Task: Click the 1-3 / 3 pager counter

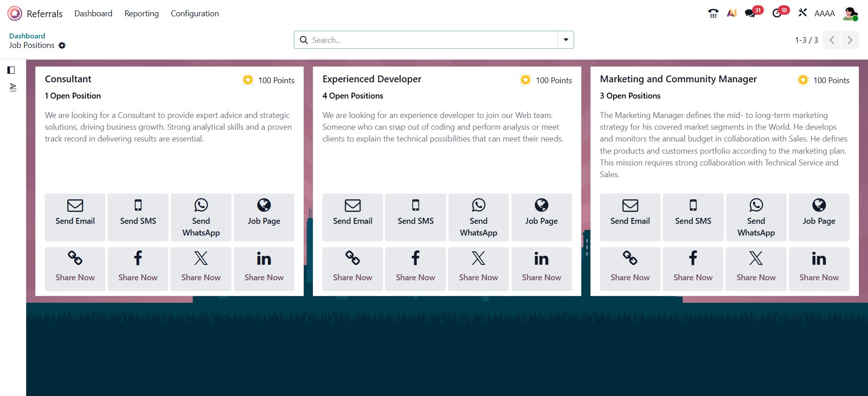Action: 807,40
